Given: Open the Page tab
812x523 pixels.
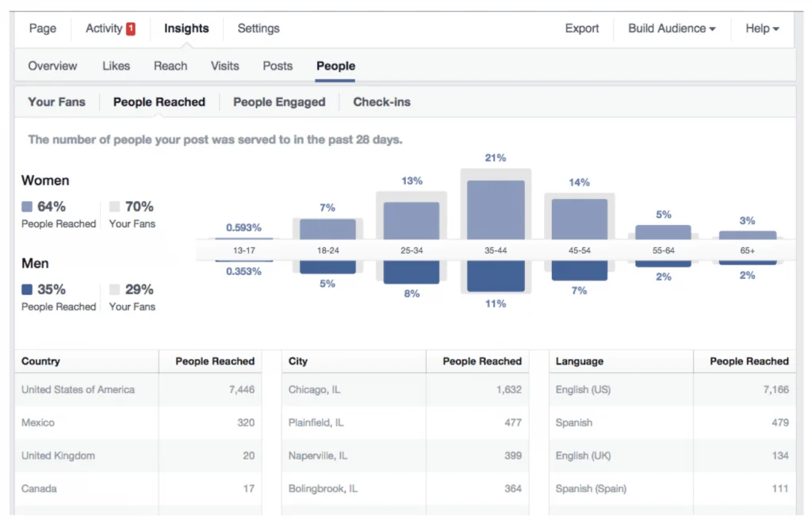Looking at the screenshot, I should 43,29.
